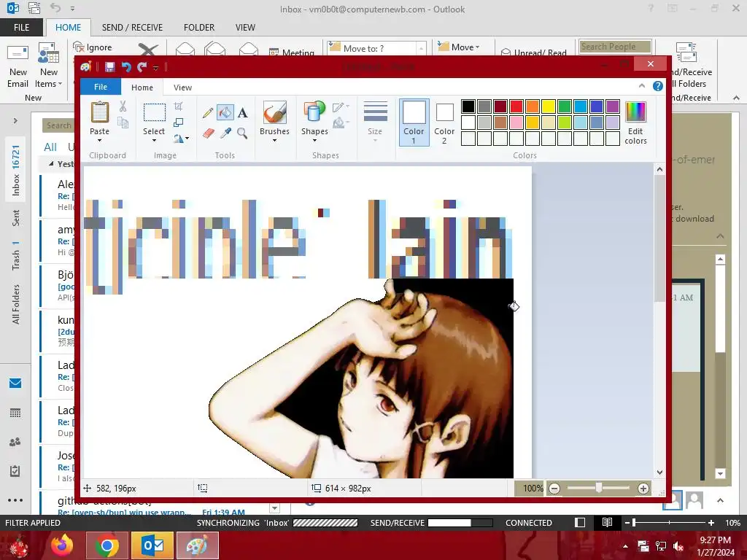The height and width of the screenshot is (560, 747).
Task: Click the muted speaker tray icon
Action: pyautogui.click(x=678, y=546)
